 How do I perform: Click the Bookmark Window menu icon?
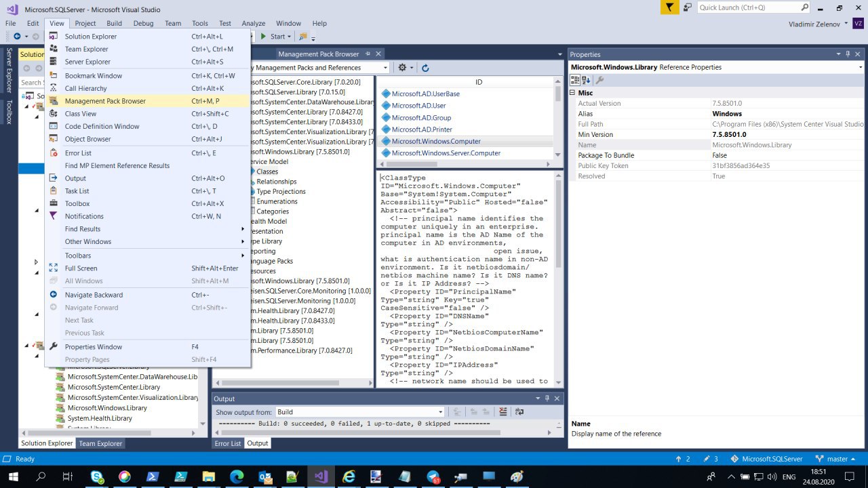pyautogui.click(x=54, y=76)
